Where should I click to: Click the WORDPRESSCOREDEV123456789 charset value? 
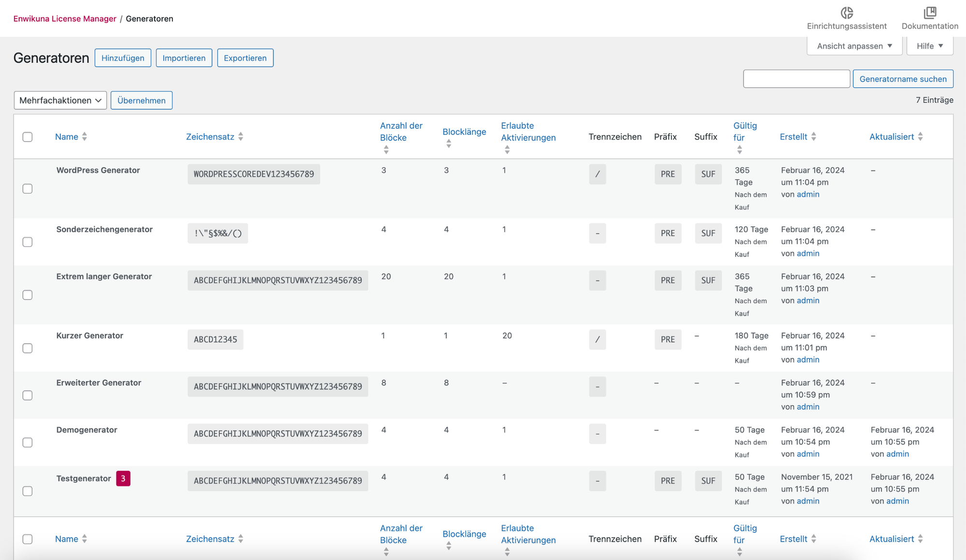(x=254, y=174)
